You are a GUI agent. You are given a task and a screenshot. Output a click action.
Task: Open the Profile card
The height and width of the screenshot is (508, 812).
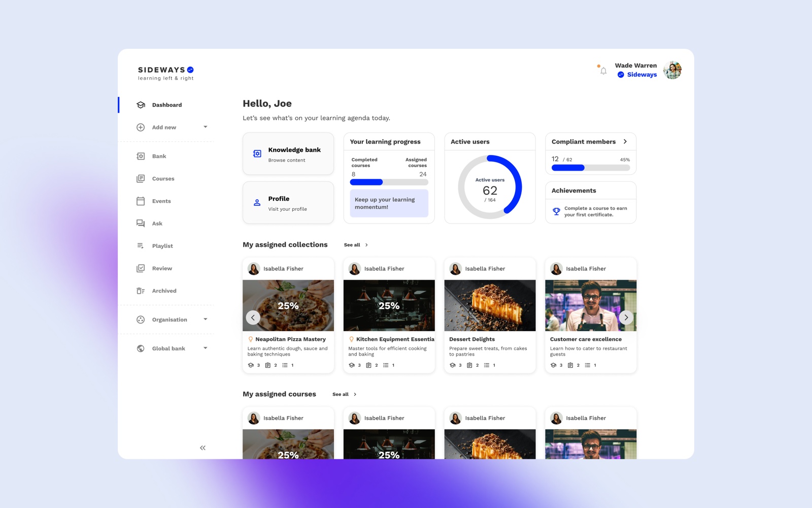[288, 203]
